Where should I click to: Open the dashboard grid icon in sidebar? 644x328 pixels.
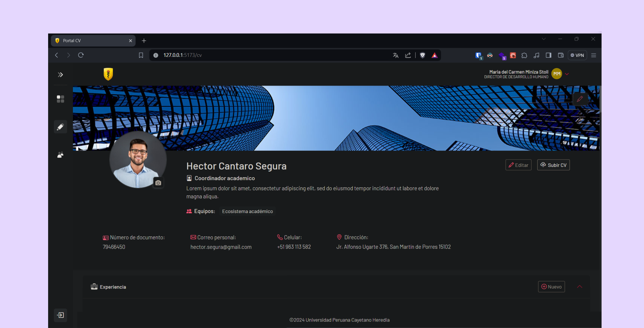point(60,99)
